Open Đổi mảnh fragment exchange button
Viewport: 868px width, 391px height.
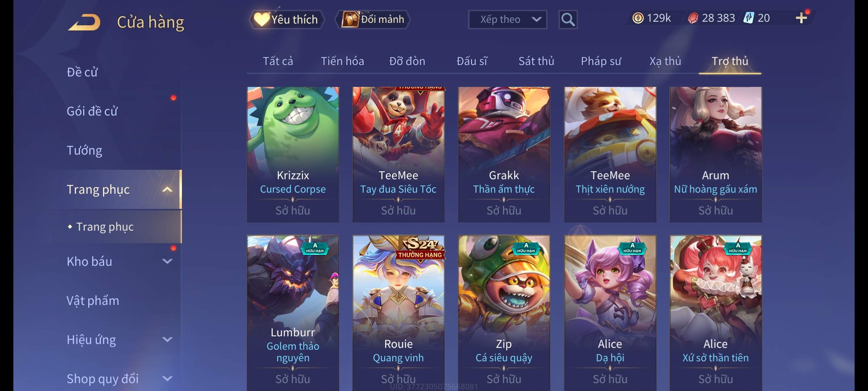[373, 20]
